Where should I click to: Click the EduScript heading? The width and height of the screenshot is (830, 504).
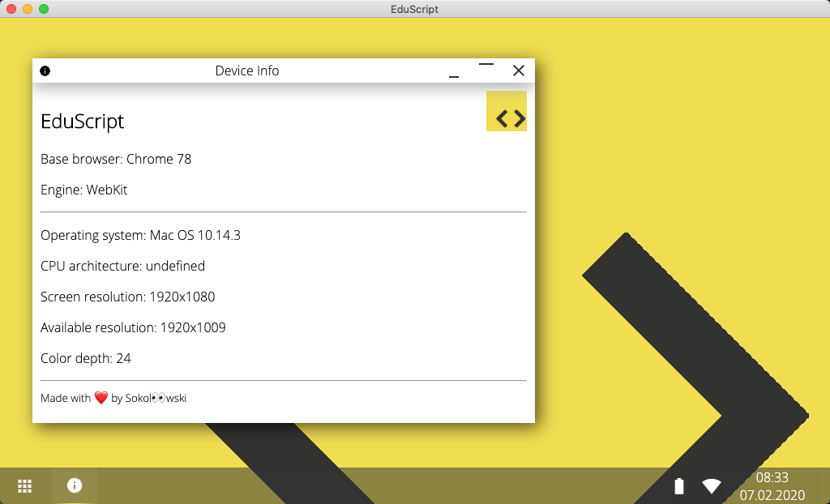[x=83, y=122]
